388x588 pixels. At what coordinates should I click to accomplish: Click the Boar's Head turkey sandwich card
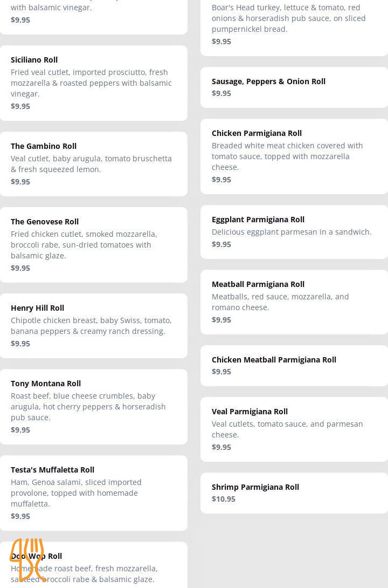click(294, 24)
